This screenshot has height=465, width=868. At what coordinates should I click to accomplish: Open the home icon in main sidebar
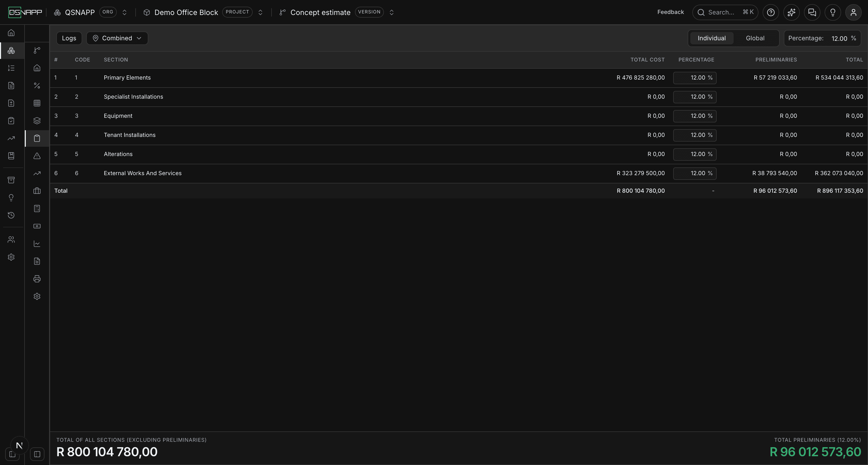pos(11,33)
